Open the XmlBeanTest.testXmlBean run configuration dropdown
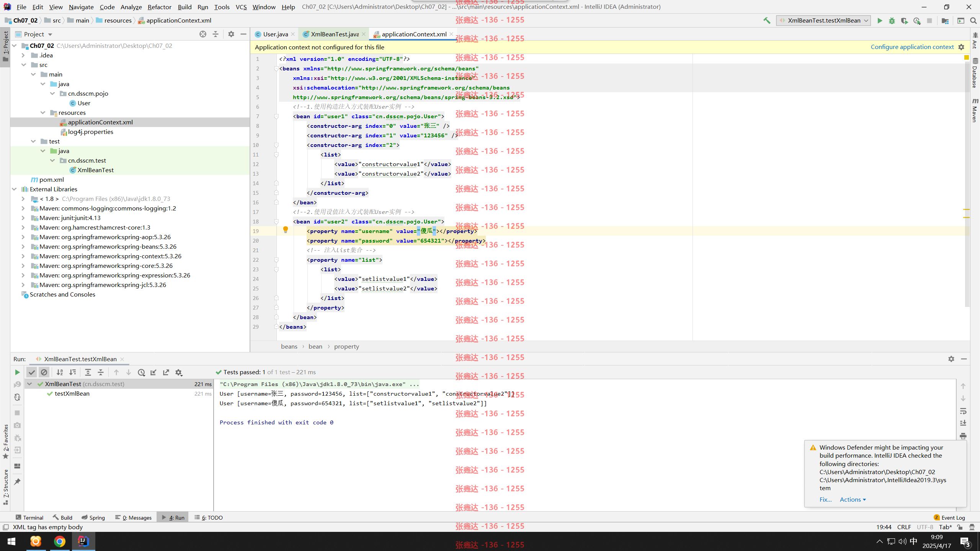Screen dimensions: 980x551 point(823,21)
